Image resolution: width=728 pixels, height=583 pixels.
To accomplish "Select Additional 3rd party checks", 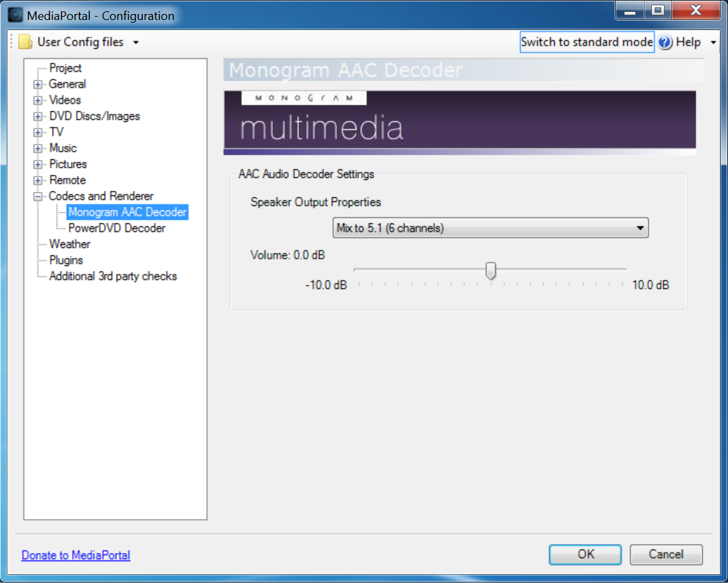I will pos(113,276).
